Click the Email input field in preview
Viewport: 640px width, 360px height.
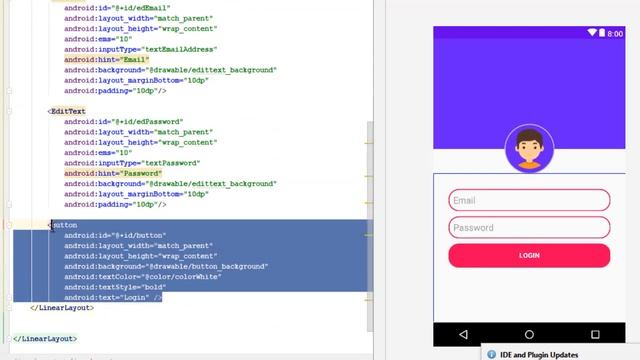click(x=529, y=200)
